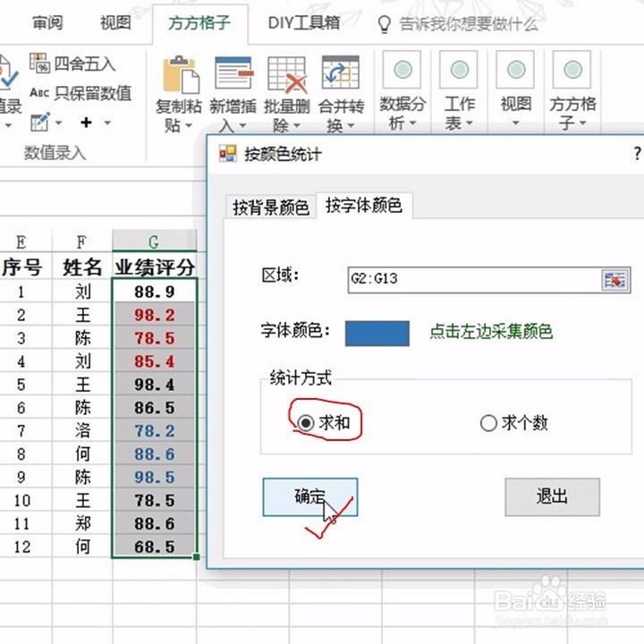Expand the 新增插入 dropdown arrow
This screenshot has height=644, width=644.
(x=242, y=125)
